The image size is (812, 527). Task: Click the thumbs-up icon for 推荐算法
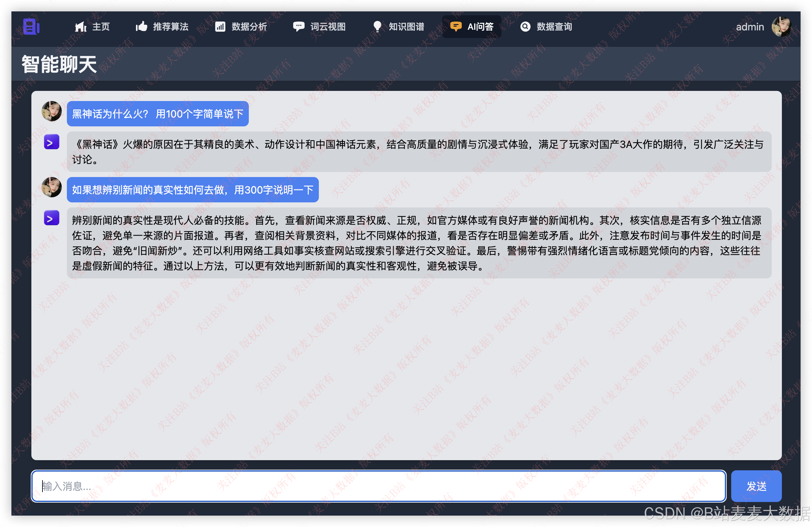pyautogui.click(x=141, y=27)
